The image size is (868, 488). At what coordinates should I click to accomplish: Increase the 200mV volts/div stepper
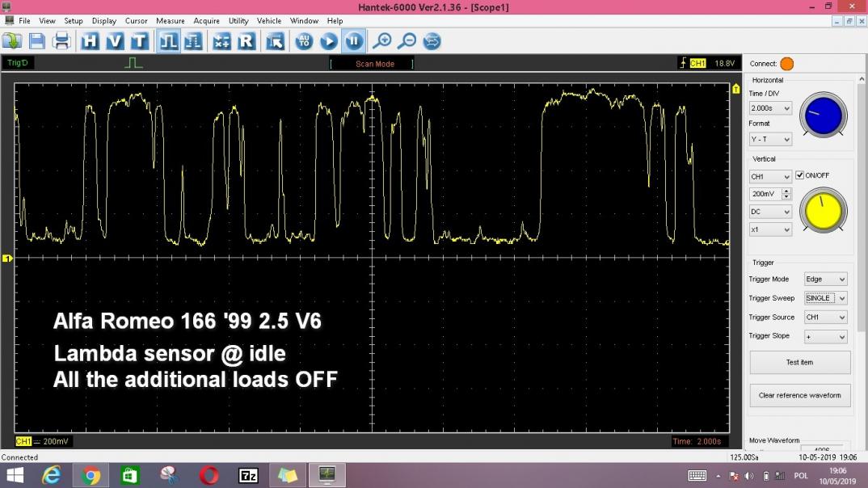coord(786,191)
